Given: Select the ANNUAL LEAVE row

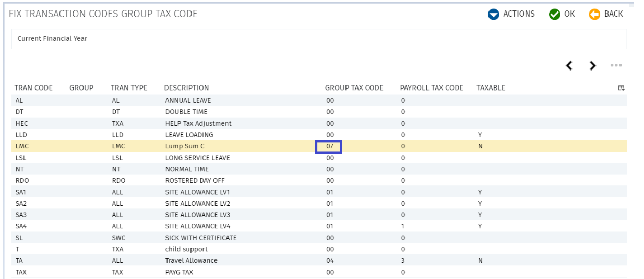Looking at the screenshot, I should click(x=319, y=100).
